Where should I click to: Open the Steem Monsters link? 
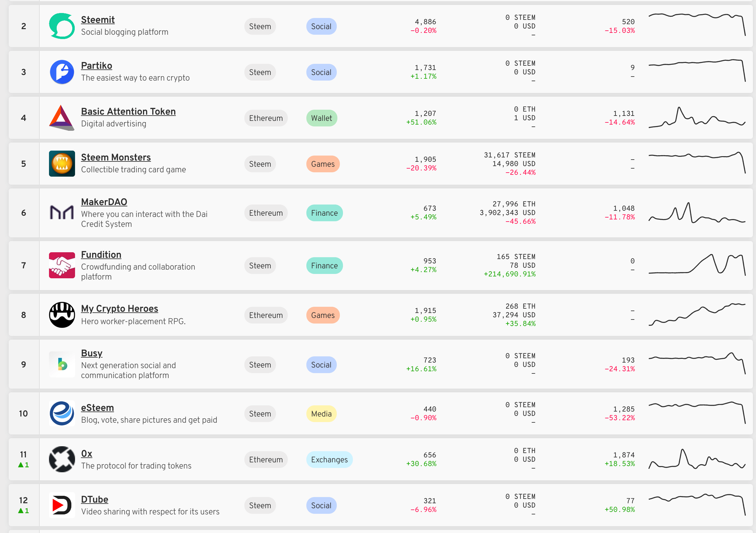[116, 157]
